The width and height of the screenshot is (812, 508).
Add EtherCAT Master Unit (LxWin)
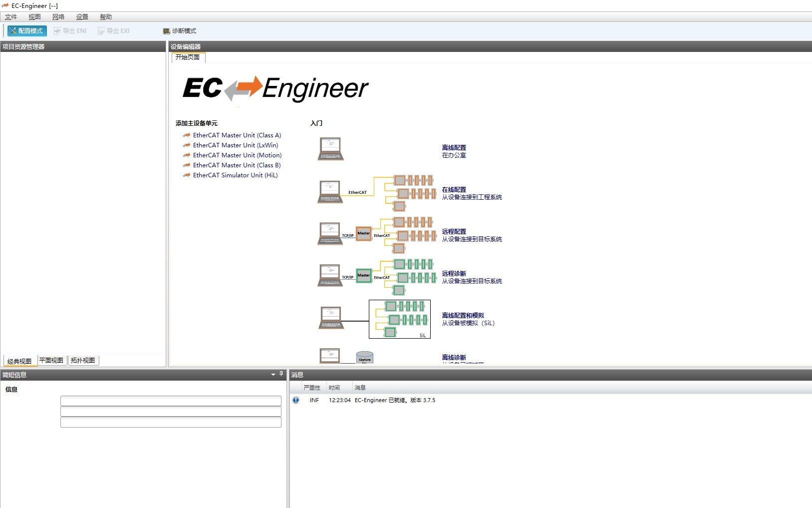tap(236, 145)
